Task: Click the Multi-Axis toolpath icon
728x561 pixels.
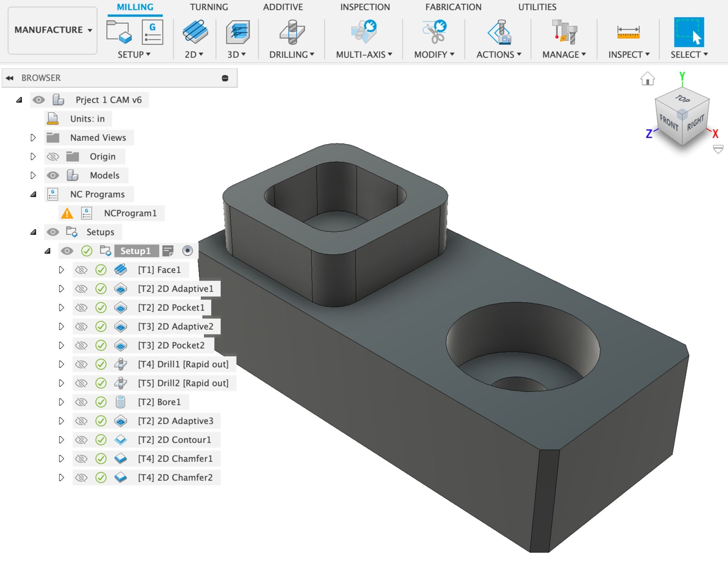Action: [x=364, y=31]
